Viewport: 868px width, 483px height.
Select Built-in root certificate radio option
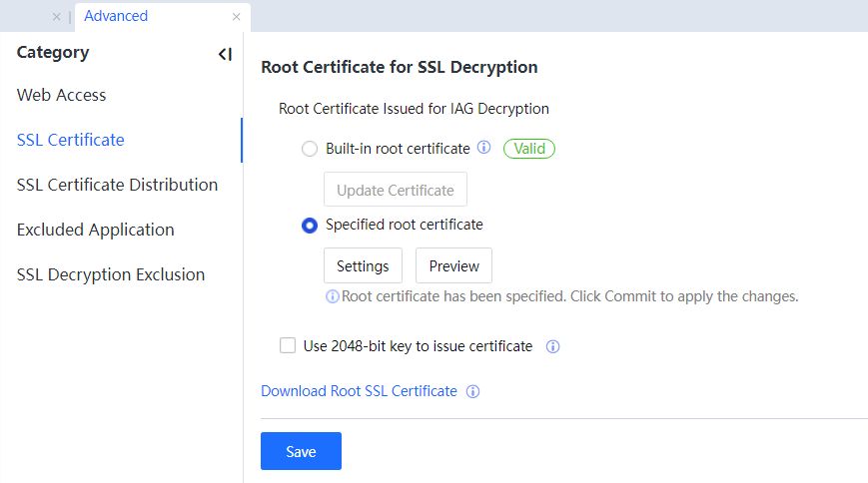(x=310, y=149)
